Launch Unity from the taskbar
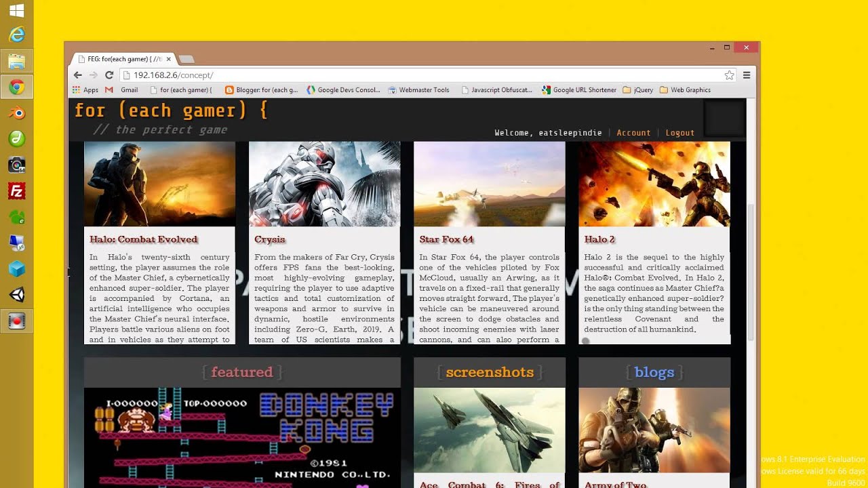The image size is (868, 488). coord(17,295)
